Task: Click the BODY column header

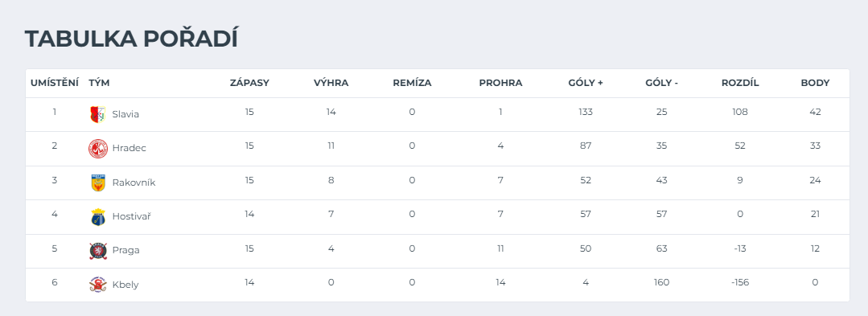Action: [815, 84]
